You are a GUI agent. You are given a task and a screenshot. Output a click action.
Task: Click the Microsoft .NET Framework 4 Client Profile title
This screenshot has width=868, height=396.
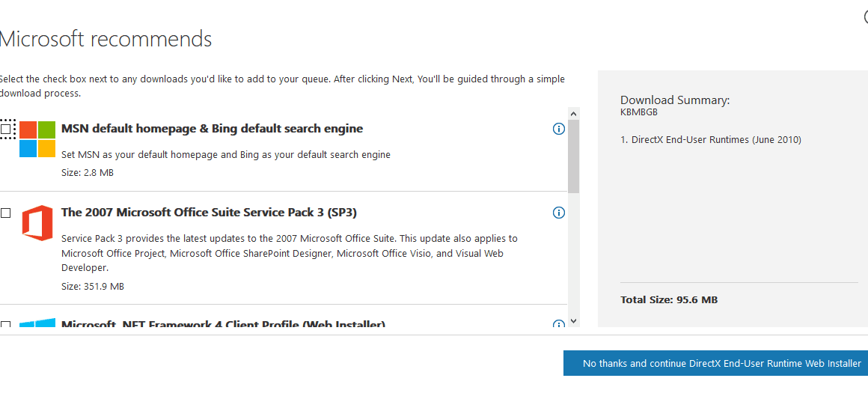click(x=223, y=323)
